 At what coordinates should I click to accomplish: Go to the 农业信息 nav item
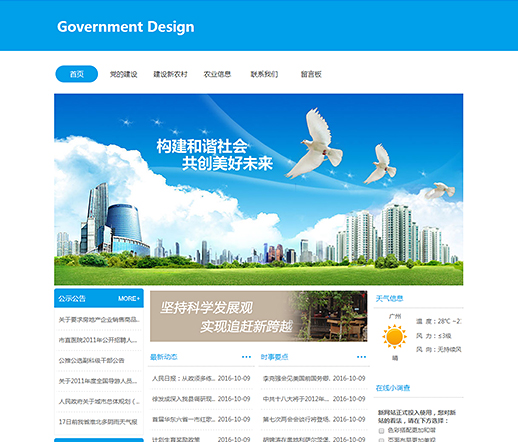217,74
